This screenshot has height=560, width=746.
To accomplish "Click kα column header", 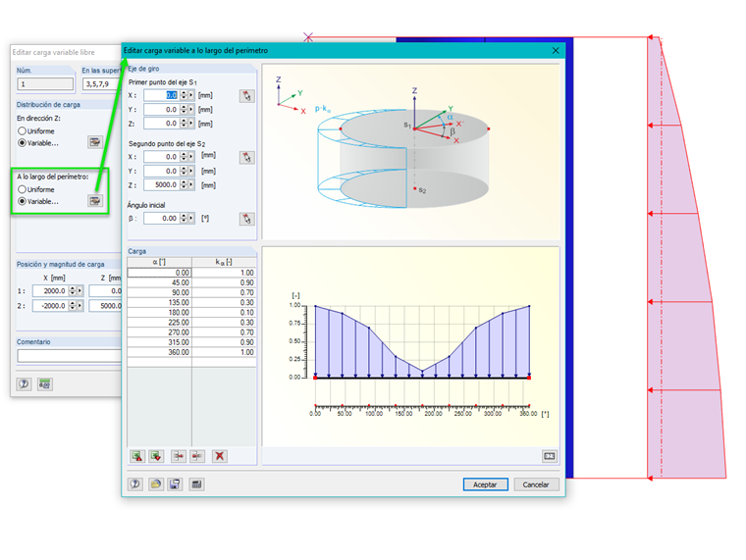I will tap(224, 263).
